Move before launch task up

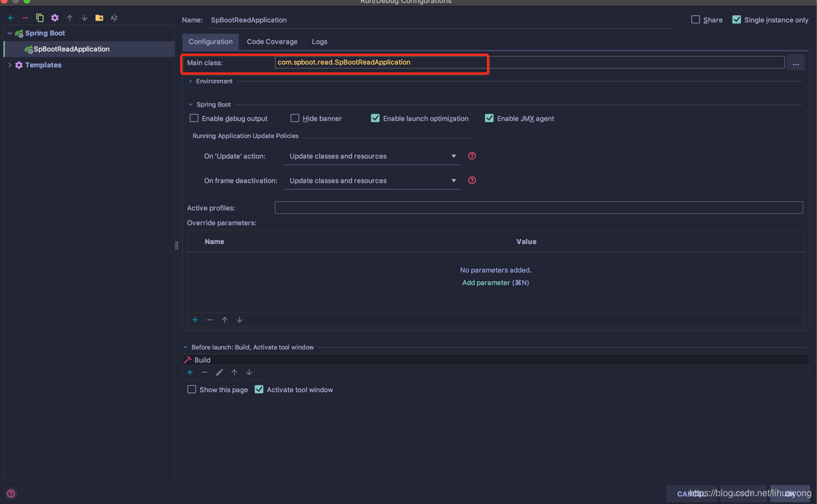coord(234,372)
